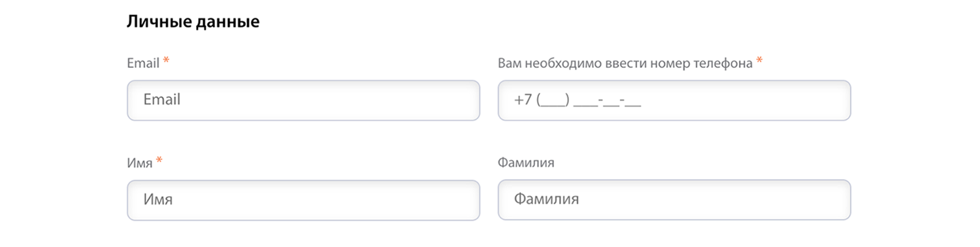Click the 'Личные данные' section heading
Image resolution: width=980 pixels, height=247 pixels.
coord(193,22)
